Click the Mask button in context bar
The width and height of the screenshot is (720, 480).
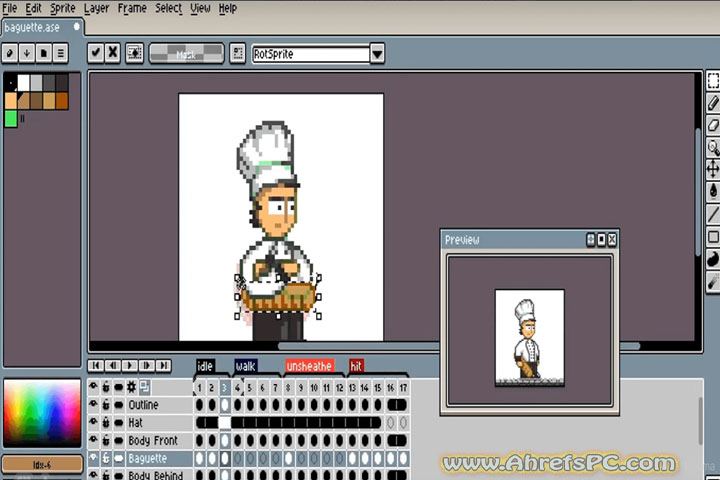[x=186, y=54]
